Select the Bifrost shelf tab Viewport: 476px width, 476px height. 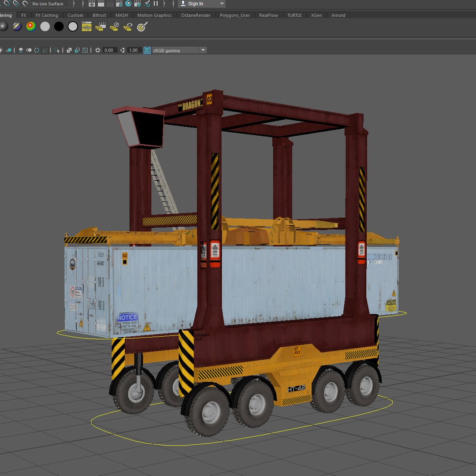point(99,15)
